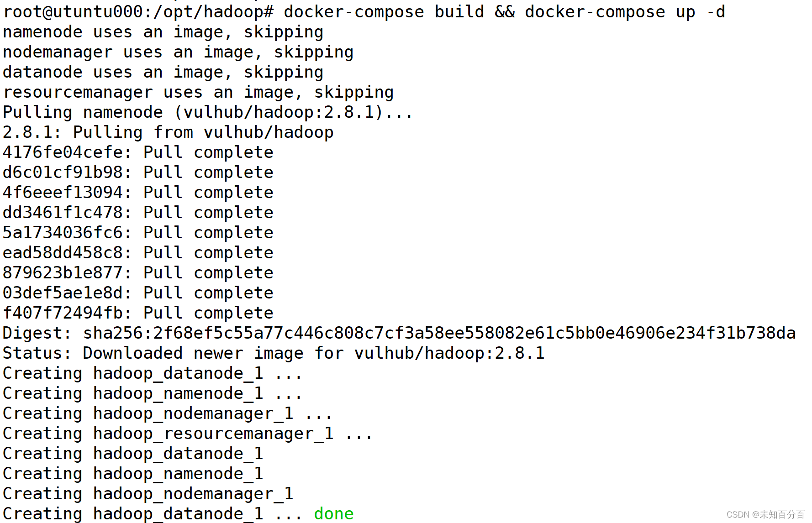Click layer ID f407f72494fb

63,313
